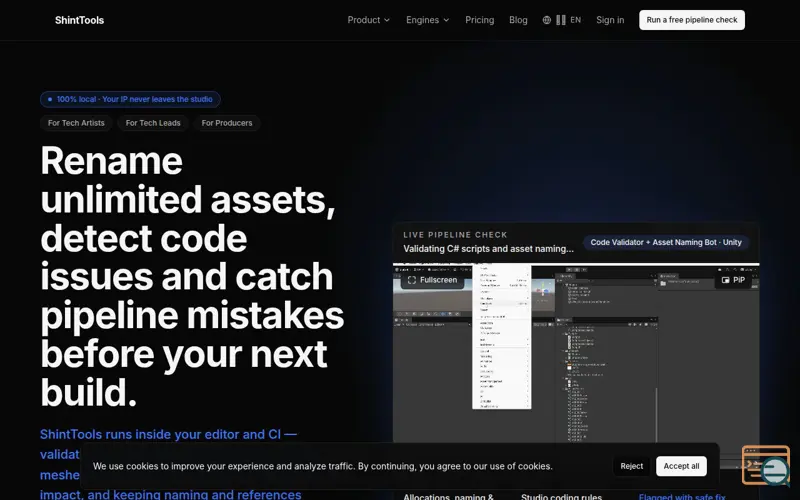This screenshot has width=800, height=500.
Task: Select the For Tech Leads chip
Action: tap(153, 123)
